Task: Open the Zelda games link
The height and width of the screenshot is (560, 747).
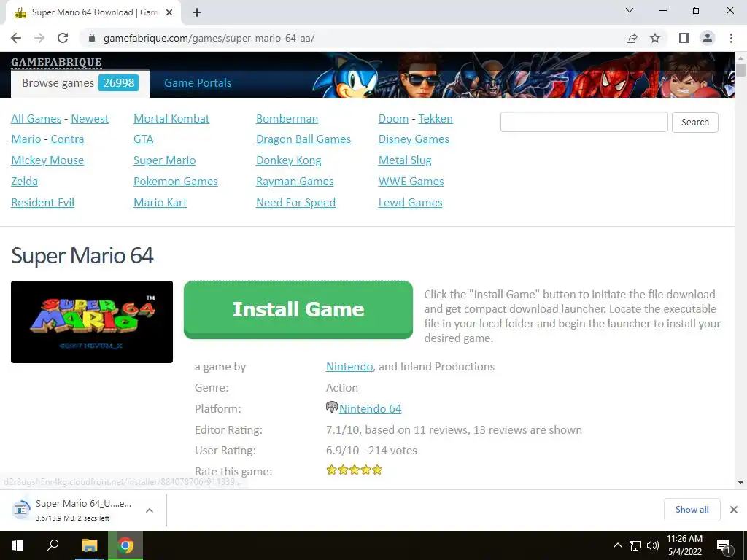Action: pyautogui.click(x=24, y=181)
